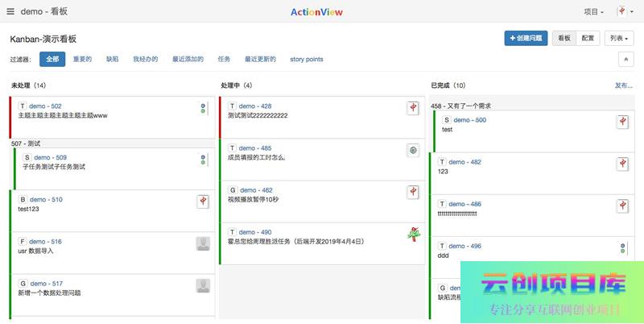
Task: Filter by 缺陷 defects
Action: pyautogui.click(x=112, y=60)
